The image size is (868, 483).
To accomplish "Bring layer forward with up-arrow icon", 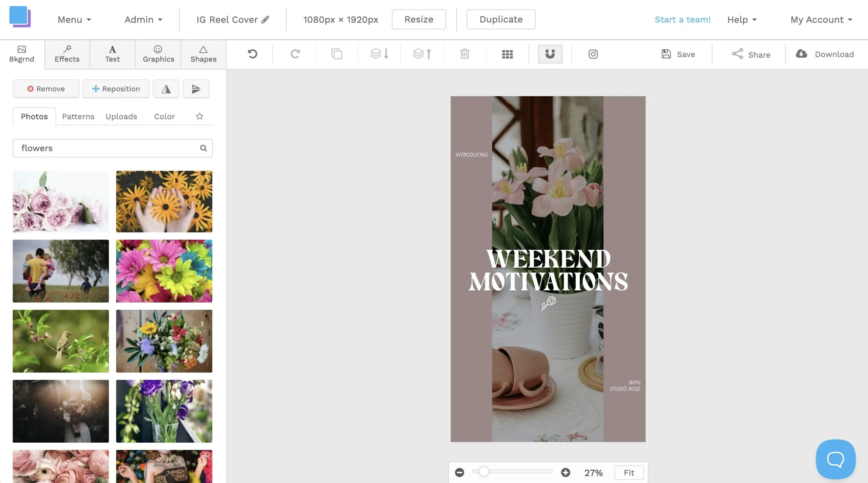I will click(x=422, y=54).
